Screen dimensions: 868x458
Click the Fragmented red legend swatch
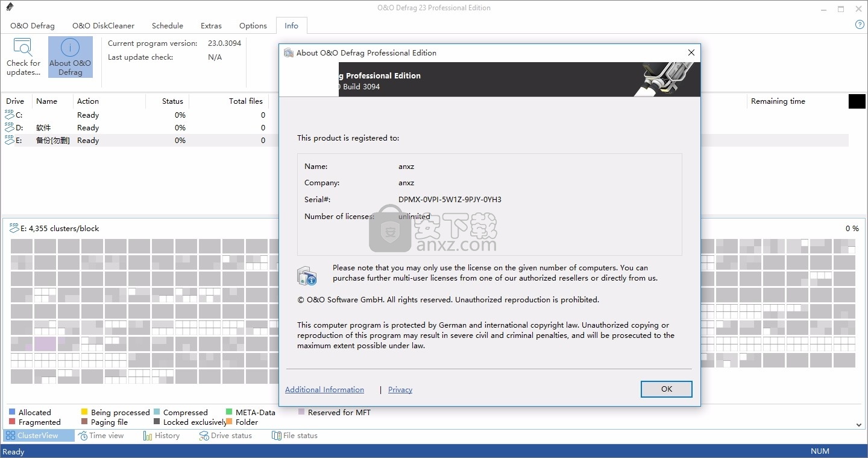(12, 422)
